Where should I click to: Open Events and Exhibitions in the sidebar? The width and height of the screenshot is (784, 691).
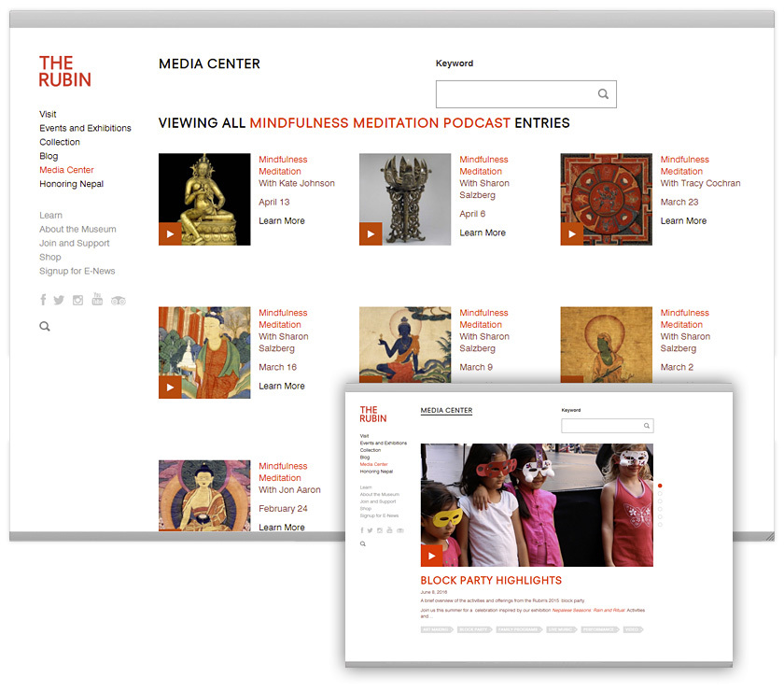tap(85, 127)
